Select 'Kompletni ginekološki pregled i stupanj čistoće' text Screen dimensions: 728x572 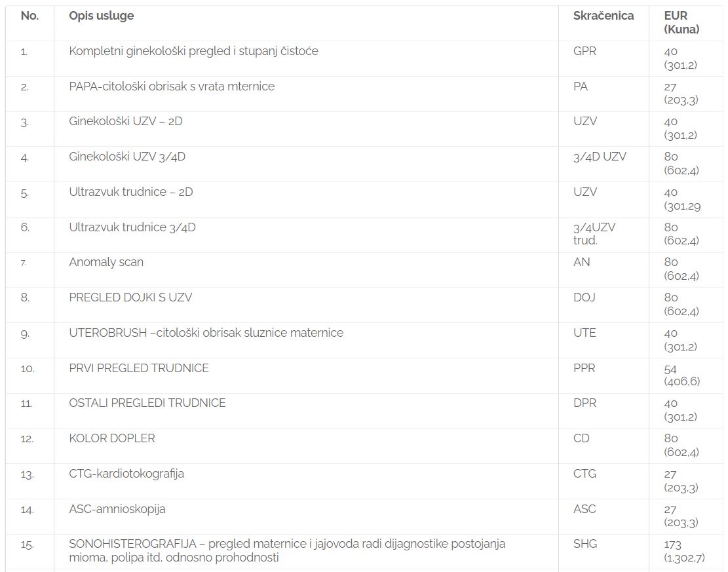(x=193, y=51)
